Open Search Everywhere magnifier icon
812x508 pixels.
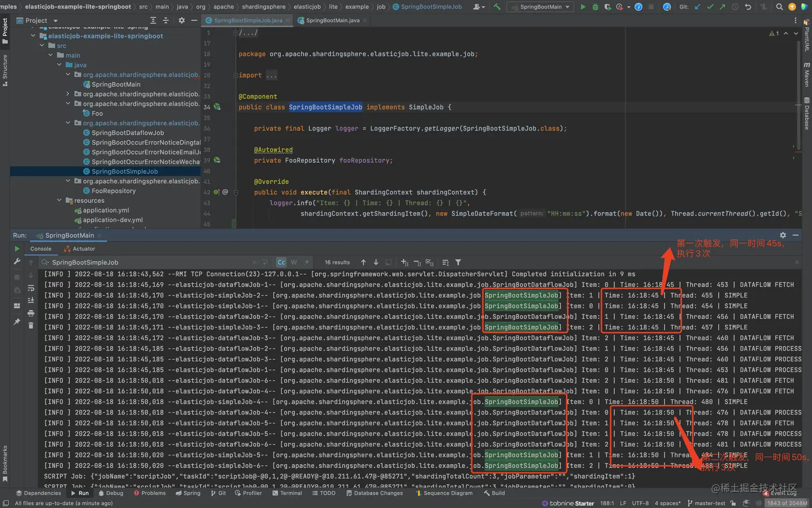779,7
